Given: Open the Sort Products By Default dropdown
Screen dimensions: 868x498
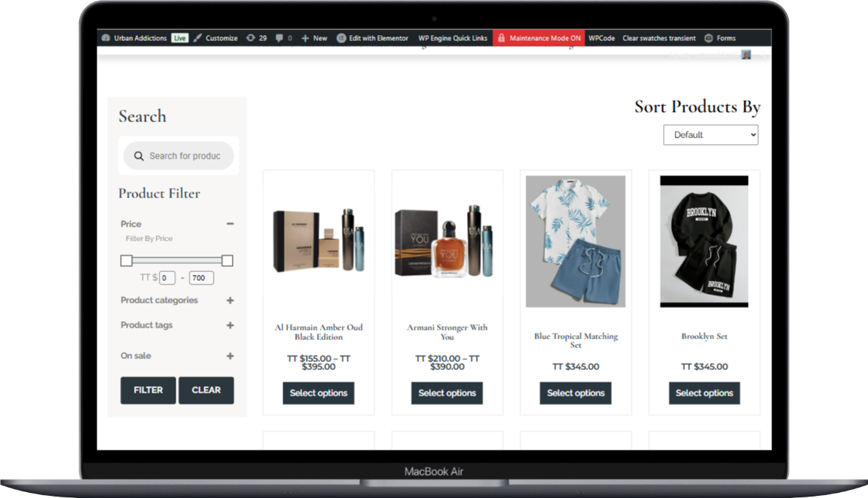Looking at the screenshot, I should (711, 135).
